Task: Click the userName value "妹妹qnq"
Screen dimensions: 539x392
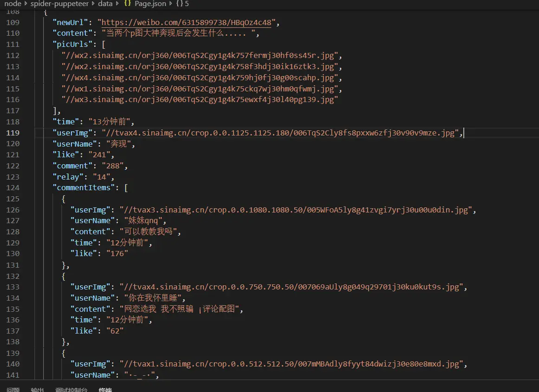Action: click(x=143, y=220)
